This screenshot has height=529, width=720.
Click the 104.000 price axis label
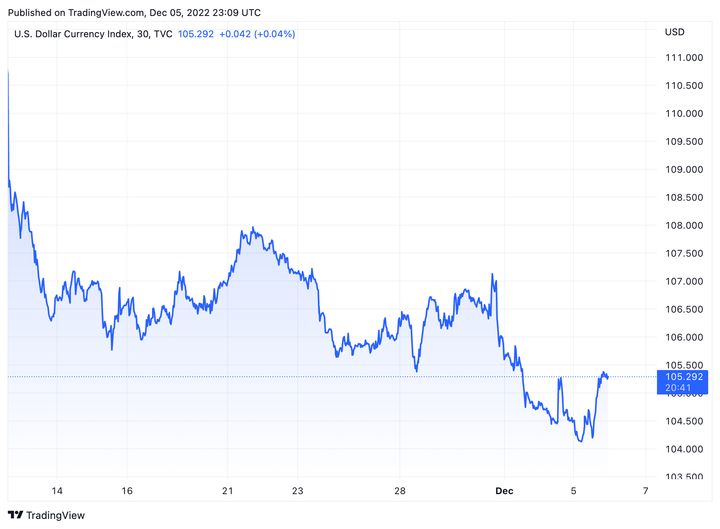tap(684, 449)
